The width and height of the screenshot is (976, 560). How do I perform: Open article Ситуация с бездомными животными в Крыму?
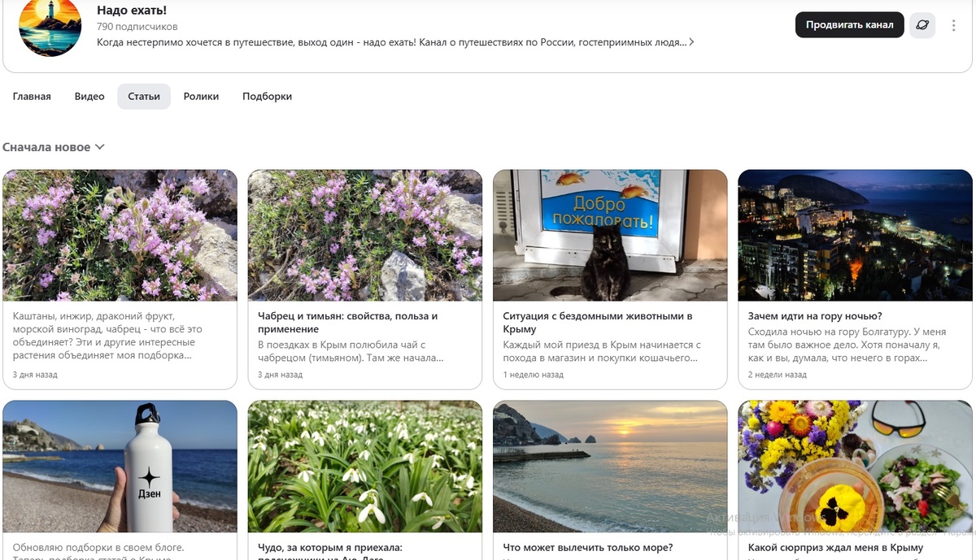(x=598, y=323)
